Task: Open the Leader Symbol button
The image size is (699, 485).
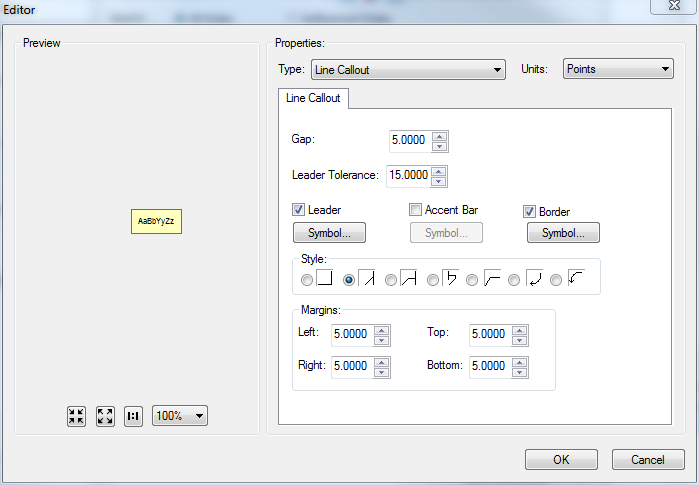Action: [329, 233]
